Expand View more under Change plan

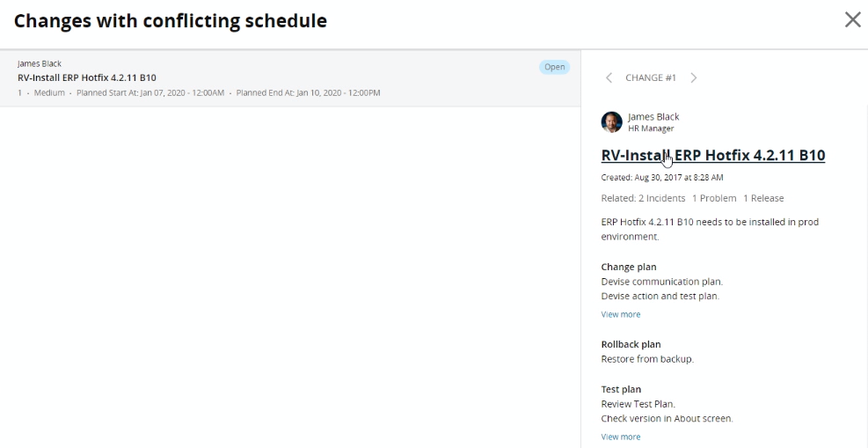click(x=621, y=314)
